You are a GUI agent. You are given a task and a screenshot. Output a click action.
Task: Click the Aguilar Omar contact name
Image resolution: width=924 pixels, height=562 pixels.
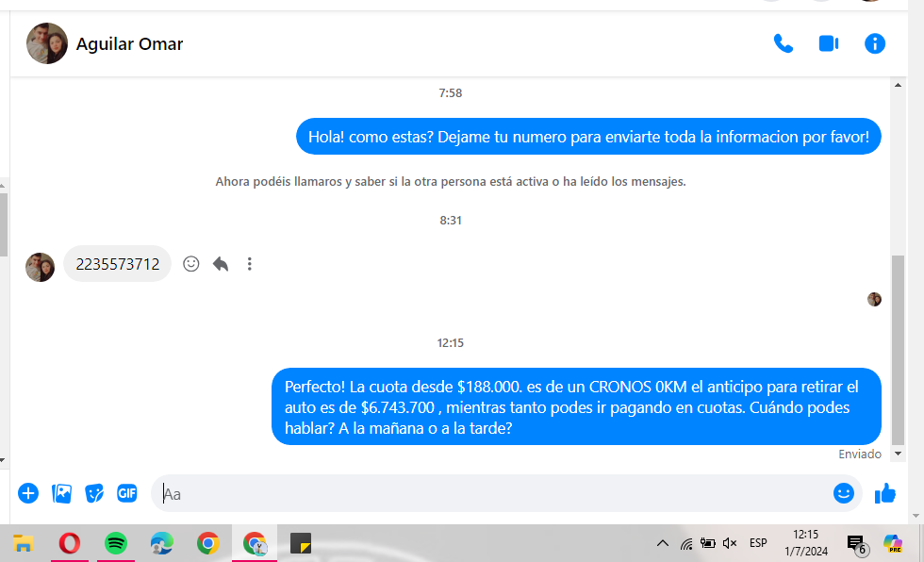pos(129,44)
